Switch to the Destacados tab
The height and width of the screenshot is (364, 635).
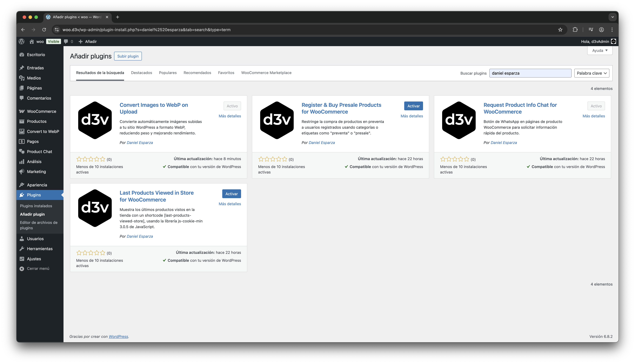coord(142,73)
